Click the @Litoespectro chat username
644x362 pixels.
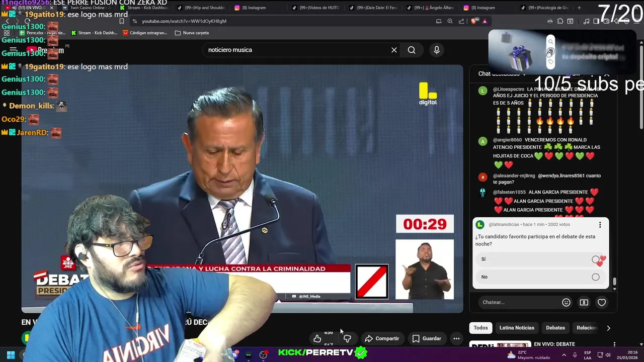click(x=509, y=89)
